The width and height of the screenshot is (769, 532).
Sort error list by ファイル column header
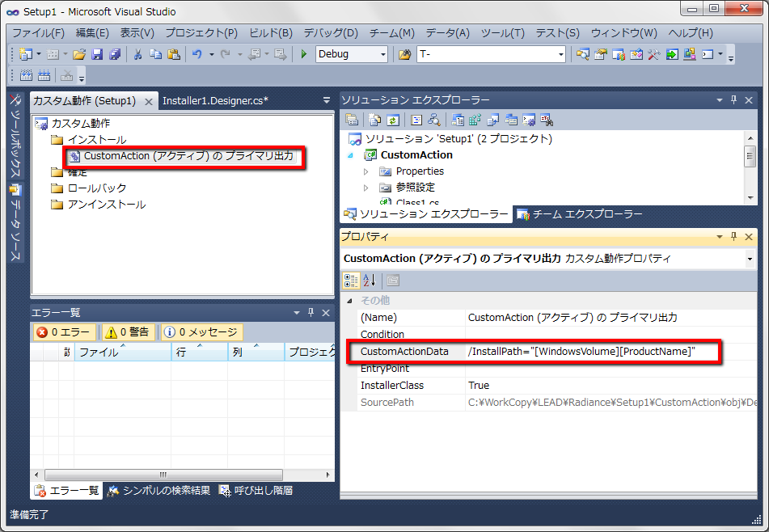[x=123, y=352]
